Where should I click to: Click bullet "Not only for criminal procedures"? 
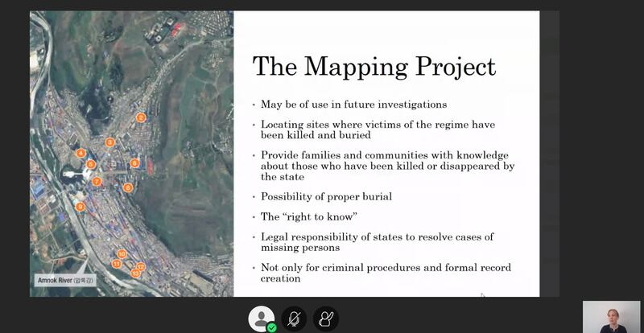(386, 273)
